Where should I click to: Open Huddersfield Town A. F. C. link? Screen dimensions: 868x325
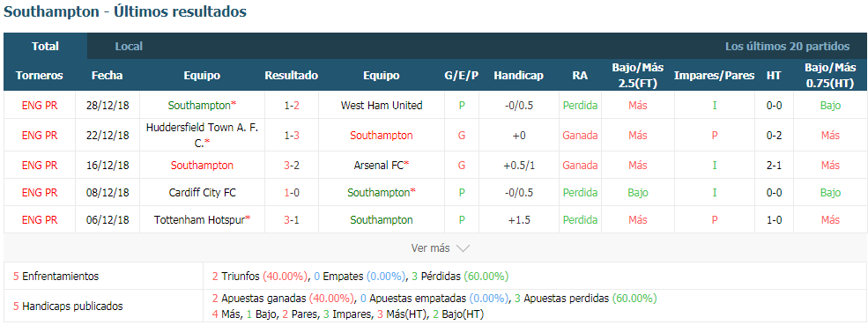click(x=202, y=135)
